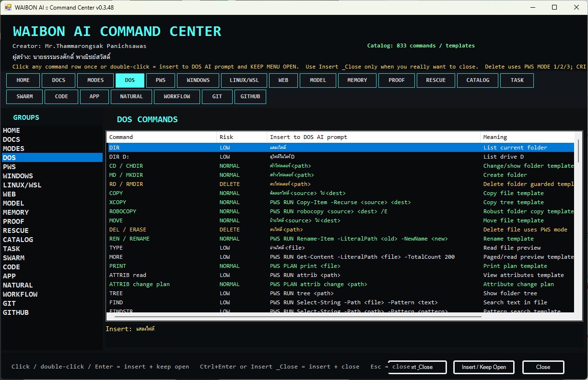
Task: Switch to the DOCS tab
Action: 59,81
